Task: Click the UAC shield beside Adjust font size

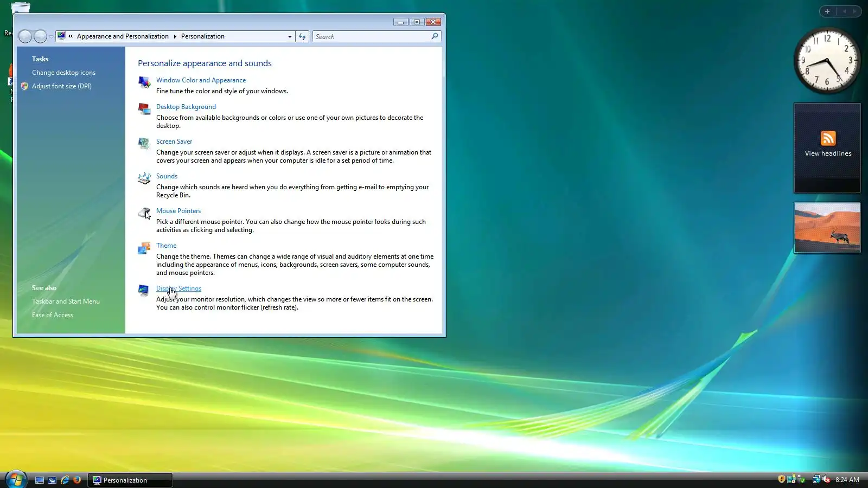Action: click(x=24, y=86)
